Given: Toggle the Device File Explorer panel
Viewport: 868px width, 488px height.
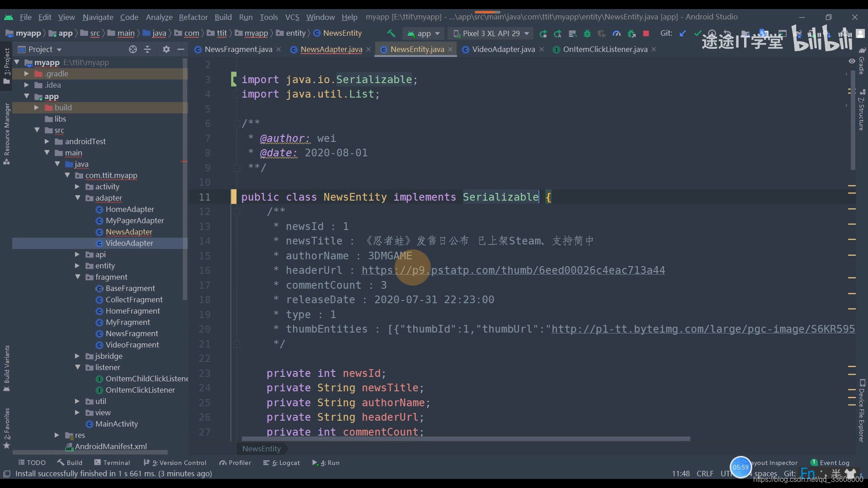Looking at the screenshot, I should [862, 410].
